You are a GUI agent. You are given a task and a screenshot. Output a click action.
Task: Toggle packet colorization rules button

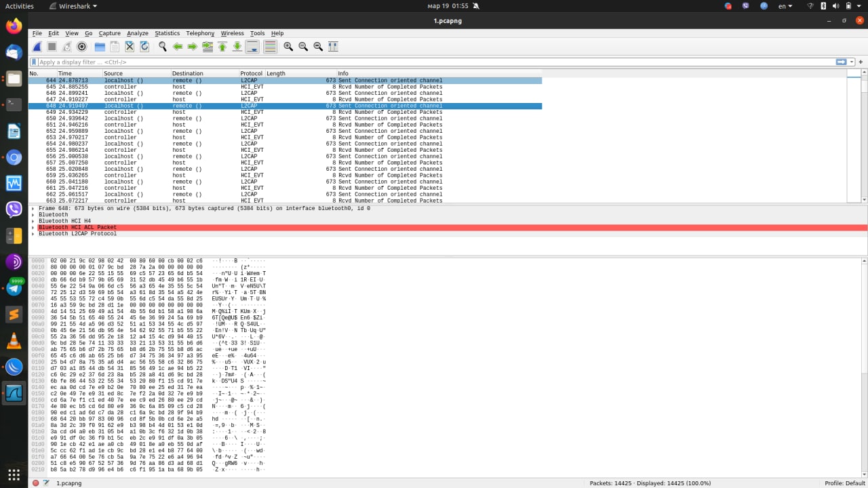click(270, 47)
